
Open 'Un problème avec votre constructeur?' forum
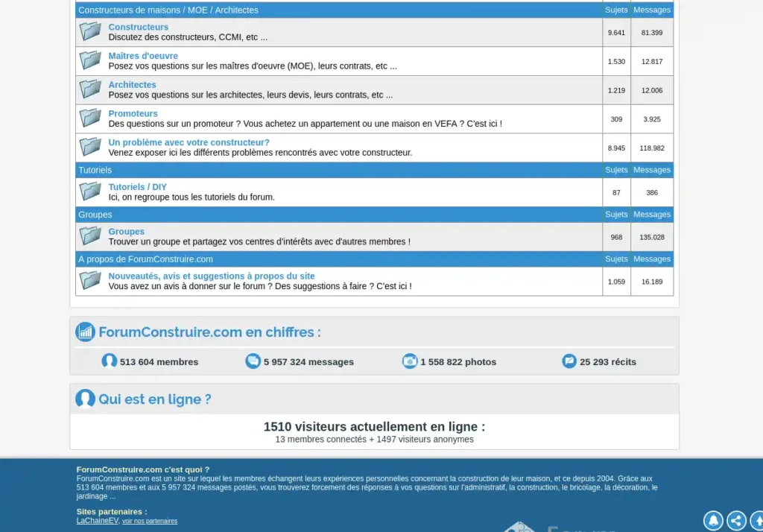(189, 142)
